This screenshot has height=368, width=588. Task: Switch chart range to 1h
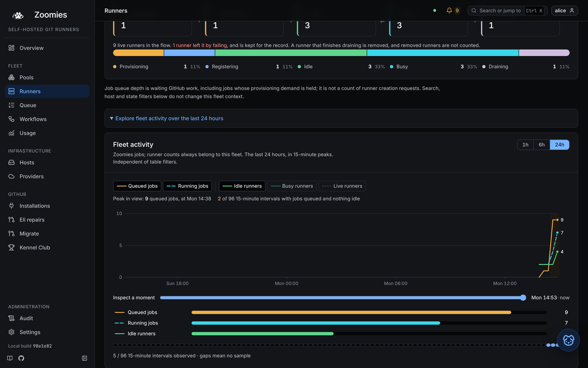pos(525,145)
